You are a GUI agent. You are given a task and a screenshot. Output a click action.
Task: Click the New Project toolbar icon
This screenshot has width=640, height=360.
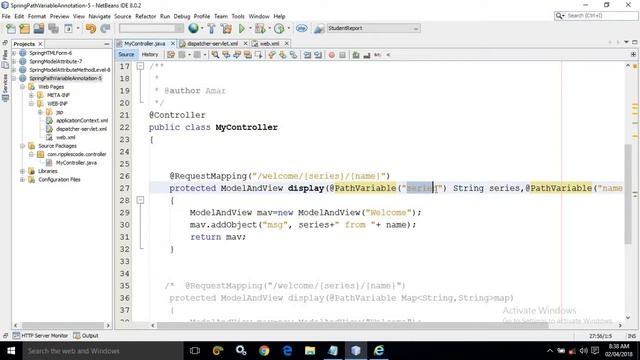[x=24, y=28]
